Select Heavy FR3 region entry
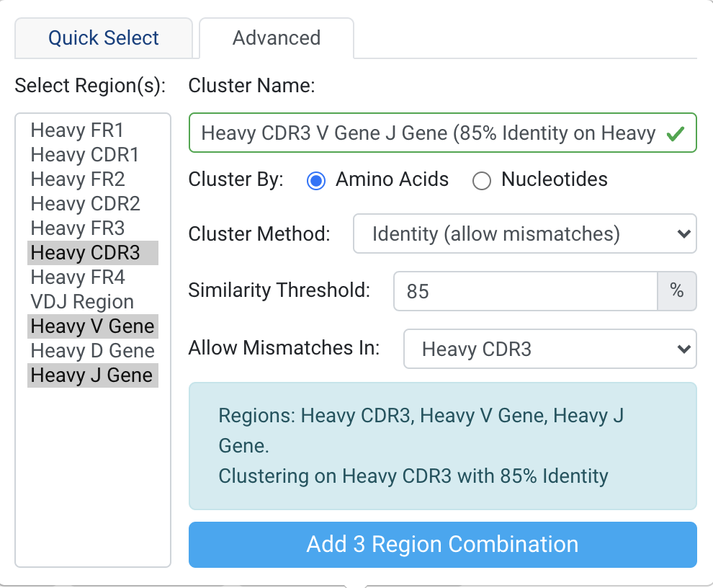 [78, 228]
